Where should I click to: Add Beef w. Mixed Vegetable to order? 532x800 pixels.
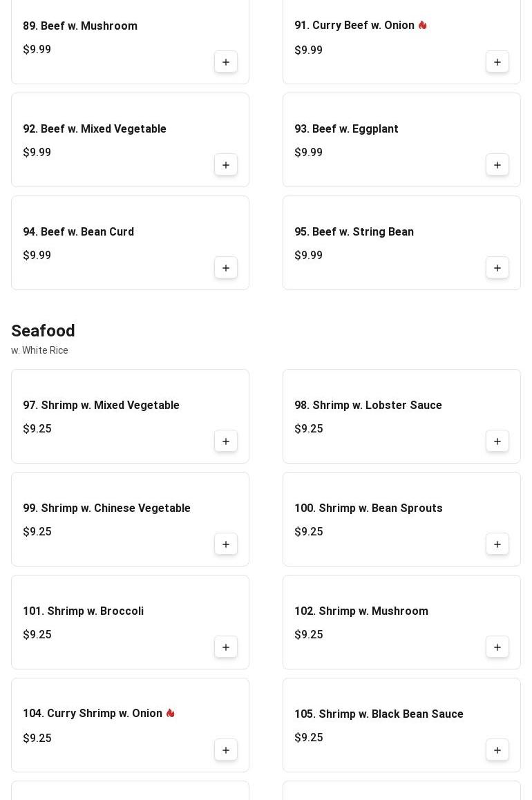(226, 165)
